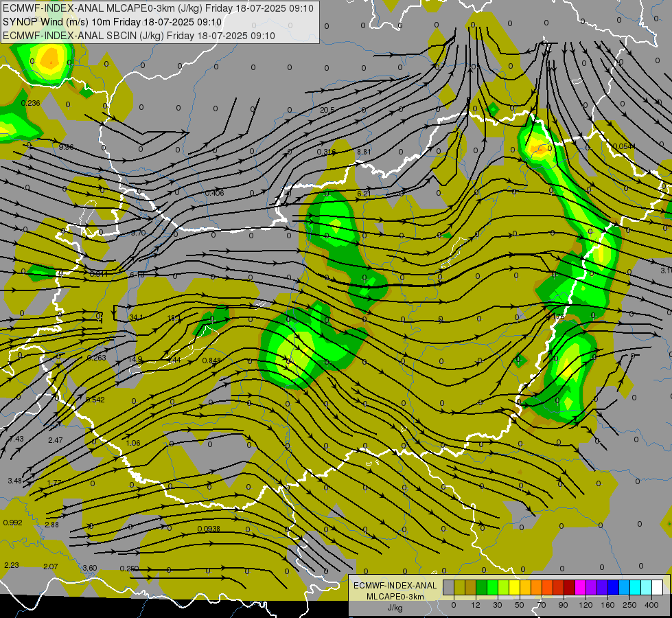The width and height of the screenshot is (672, 618).
Task: Click the legend scale label 400
Action: coord(651,605)
